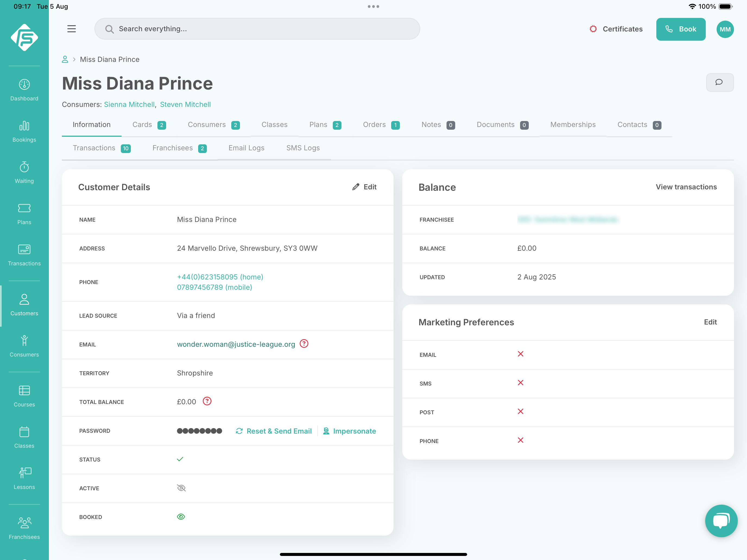Open the Dashboard sidebar icon

[24, 84]
